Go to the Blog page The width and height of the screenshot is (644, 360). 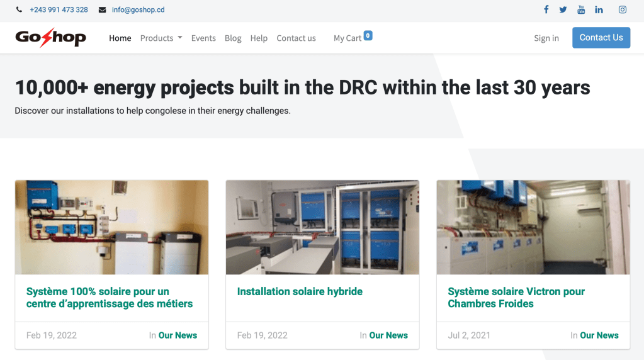coord(233,38)
